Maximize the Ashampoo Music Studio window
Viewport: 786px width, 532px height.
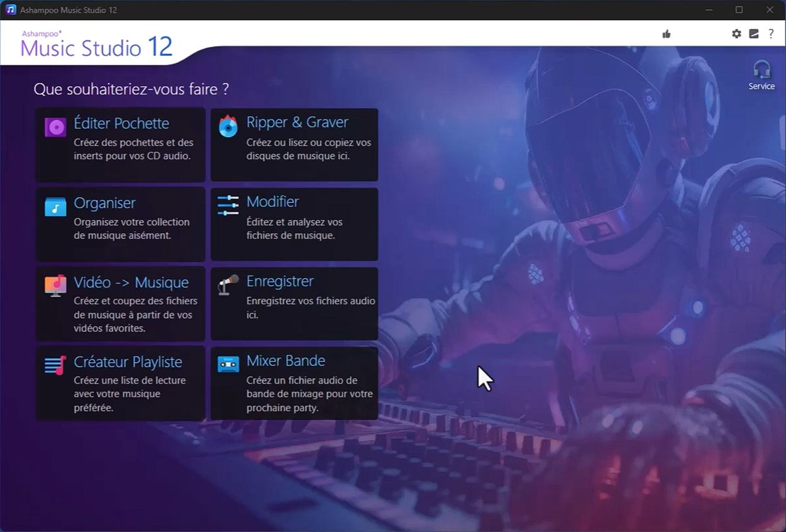[x=739, y=10]
